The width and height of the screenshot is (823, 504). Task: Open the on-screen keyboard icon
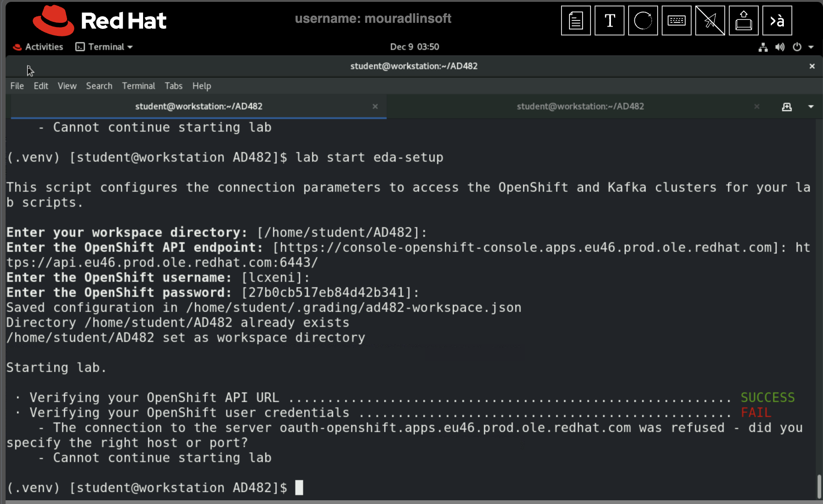[x=676, y=21]
